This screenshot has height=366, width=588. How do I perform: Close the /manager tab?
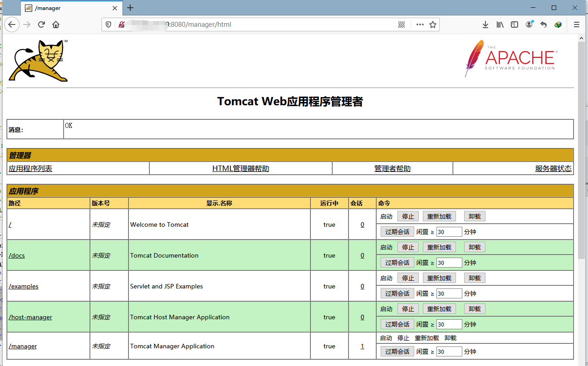115,8
